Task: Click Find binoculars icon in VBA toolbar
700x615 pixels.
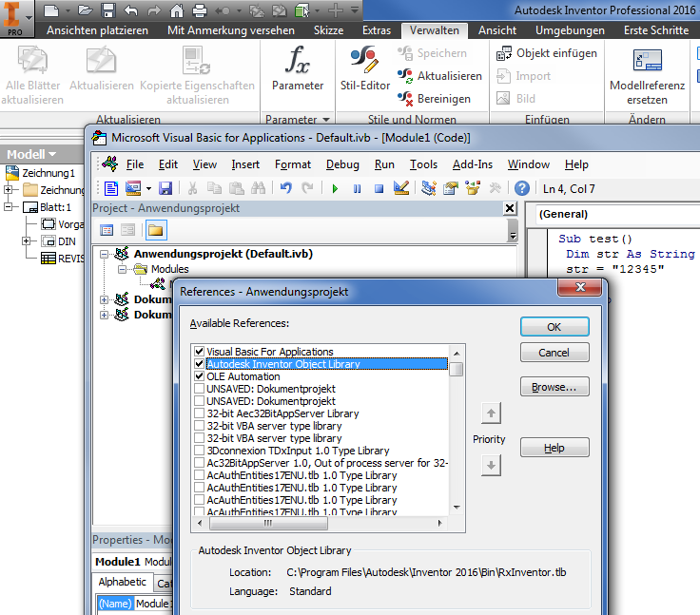Action: [258, 188]
